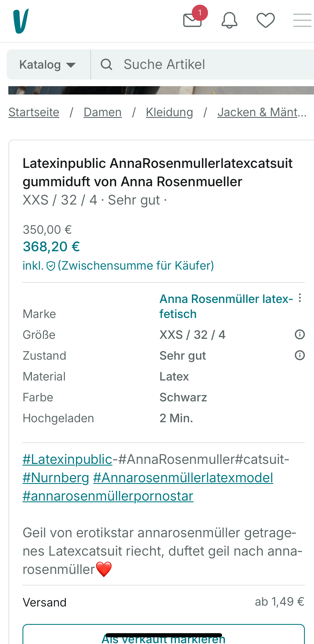Image resolution: width=314 pixels, height=644 pixels.
Task: Tap the buyer protection shield icon
Action: point(51,266)
